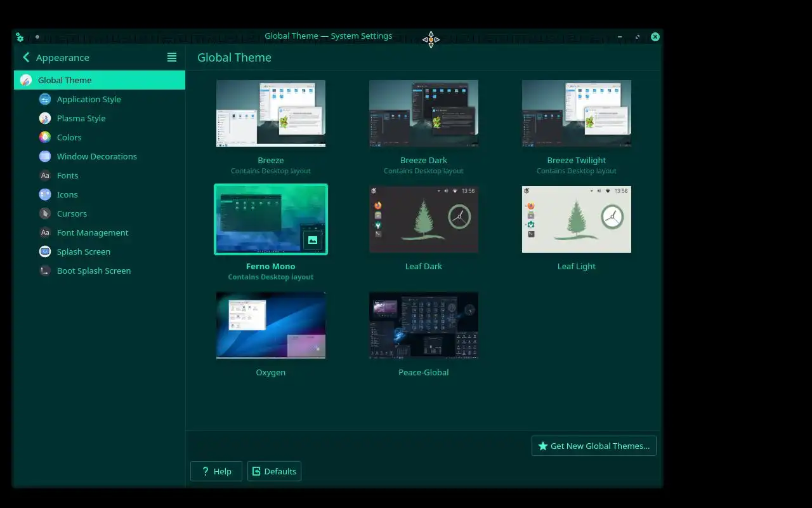Click the Plasma Style icon
The width and height of the screenshot is (812, 508).
[45, 118]
